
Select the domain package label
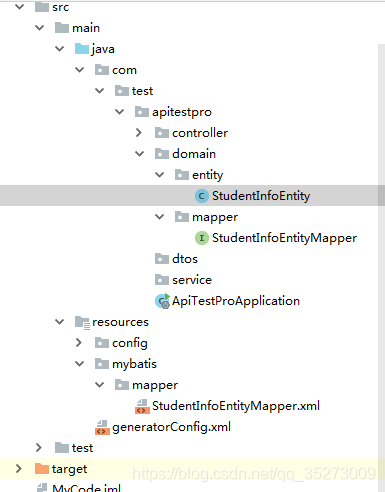[194, 154]
